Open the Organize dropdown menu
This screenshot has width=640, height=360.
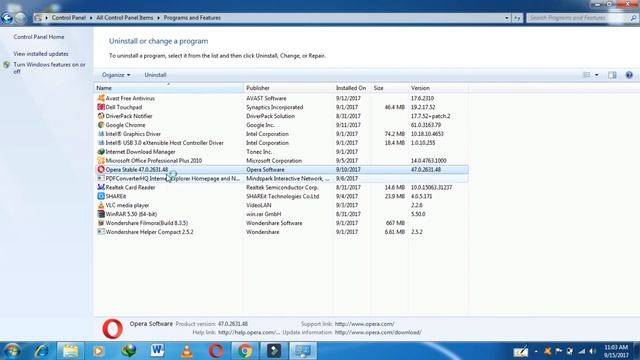click(116, 75)
